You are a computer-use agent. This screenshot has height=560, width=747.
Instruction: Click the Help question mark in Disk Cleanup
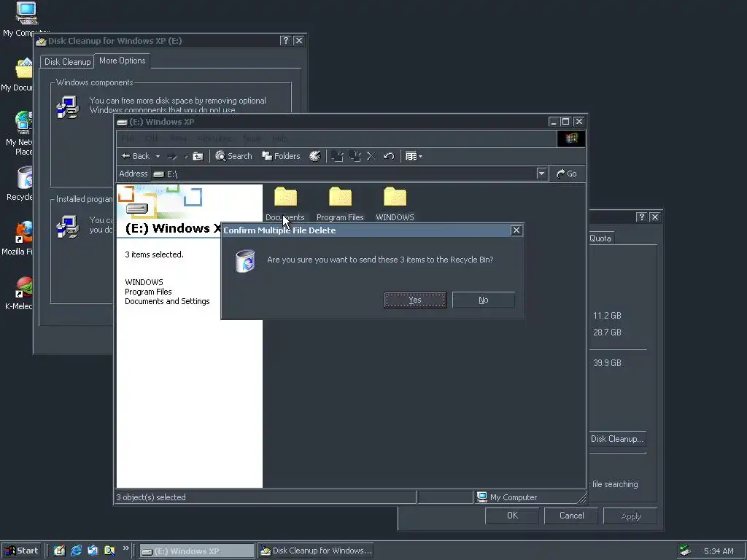(x=285, y=41)
